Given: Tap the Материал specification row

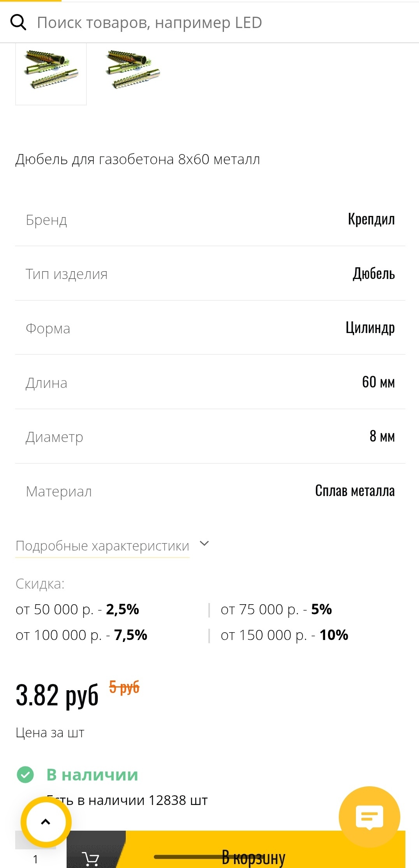Looking at the screenshot, I should [x=210, y=491].
